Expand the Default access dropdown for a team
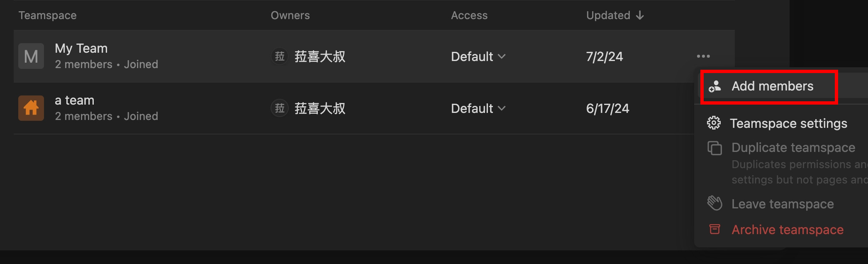 click(478, 108)
